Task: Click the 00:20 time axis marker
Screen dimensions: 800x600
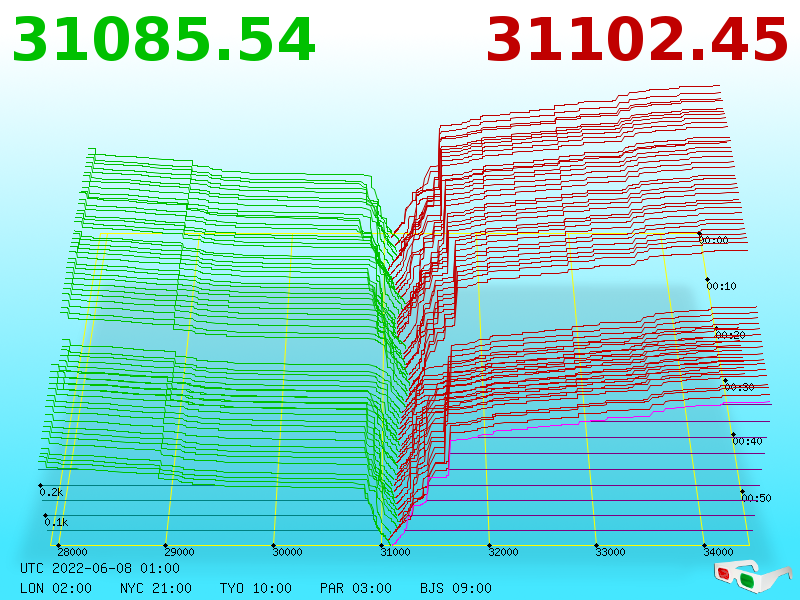Action: point(730,335)
